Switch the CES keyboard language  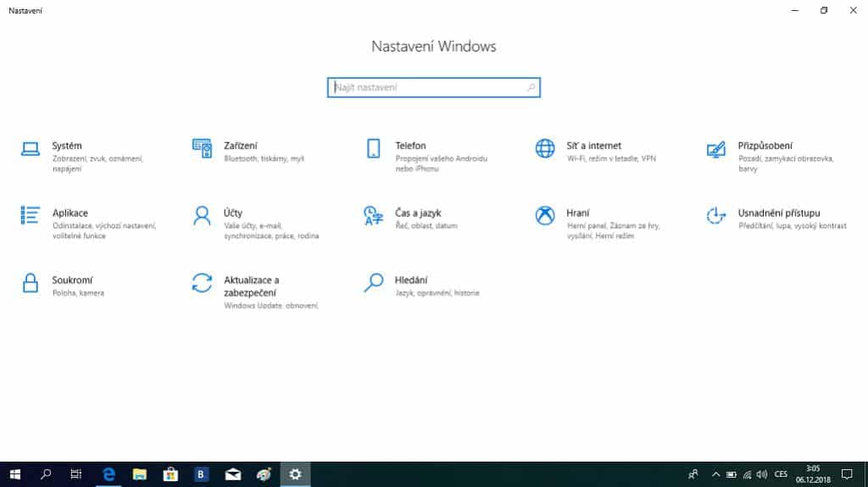pos(781,474)
